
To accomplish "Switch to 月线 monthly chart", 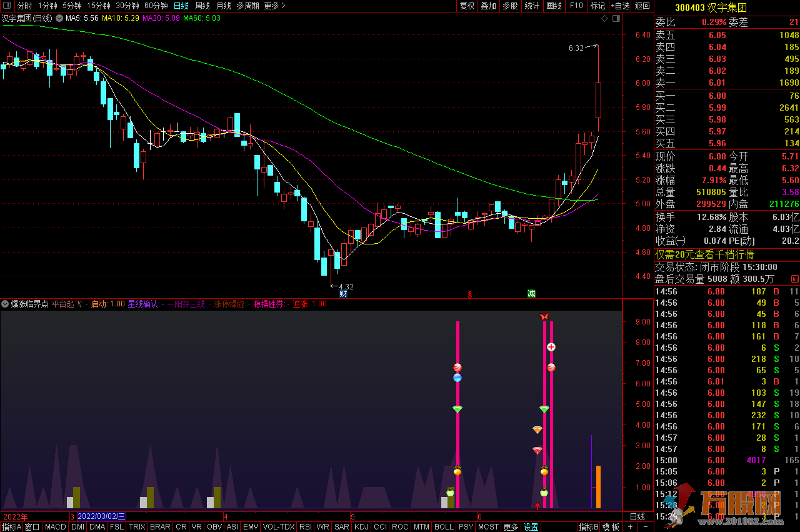I will coord(224,6).
